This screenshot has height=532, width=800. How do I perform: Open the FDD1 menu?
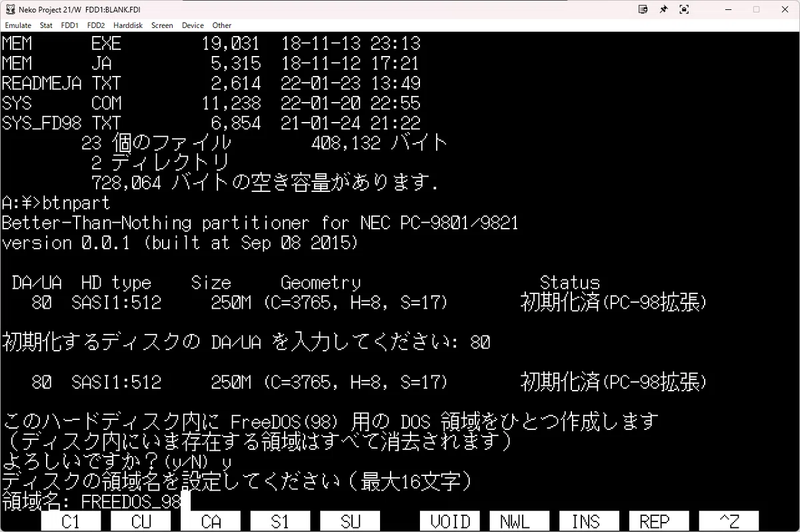[69, 25]
